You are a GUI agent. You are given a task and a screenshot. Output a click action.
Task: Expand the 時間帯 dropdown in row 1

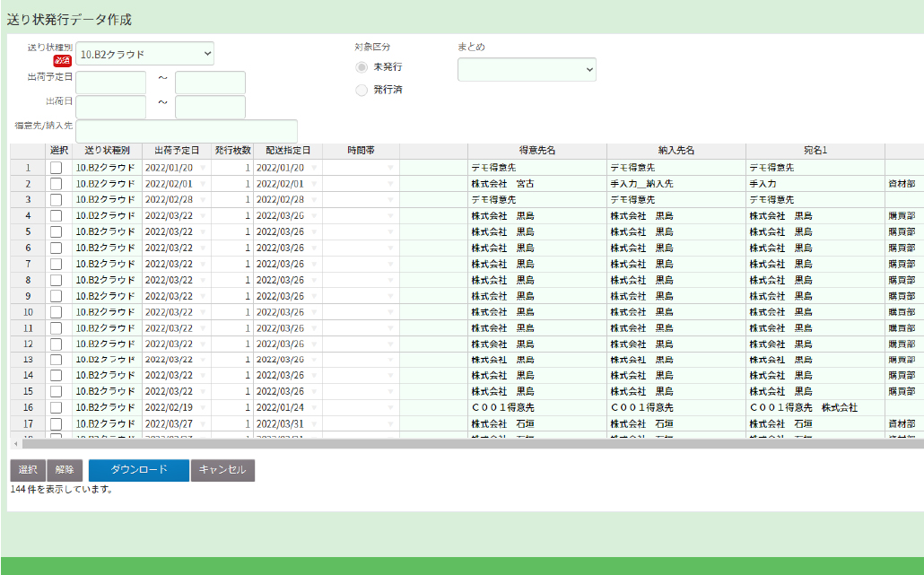click(x=391, y=168)
